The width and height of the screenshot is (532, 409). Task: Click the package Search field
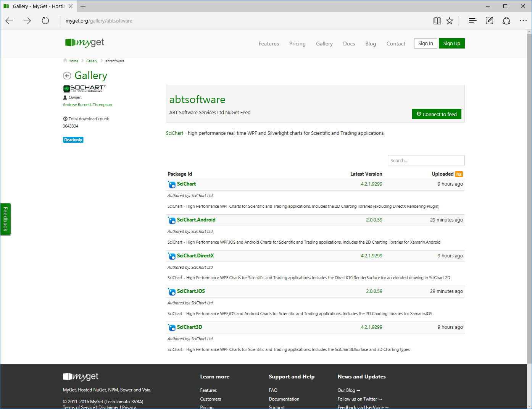point(426,160)
